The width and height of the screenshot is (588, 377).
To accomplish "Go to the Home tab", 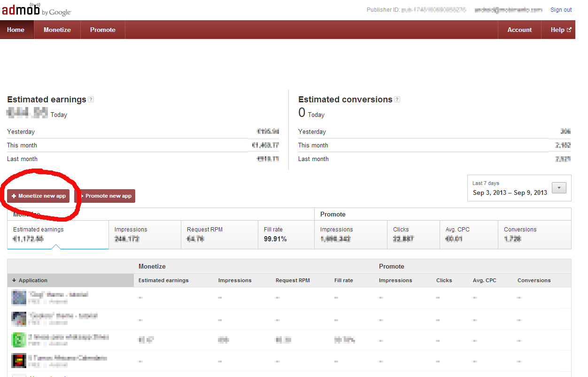I will click(16, 30).
